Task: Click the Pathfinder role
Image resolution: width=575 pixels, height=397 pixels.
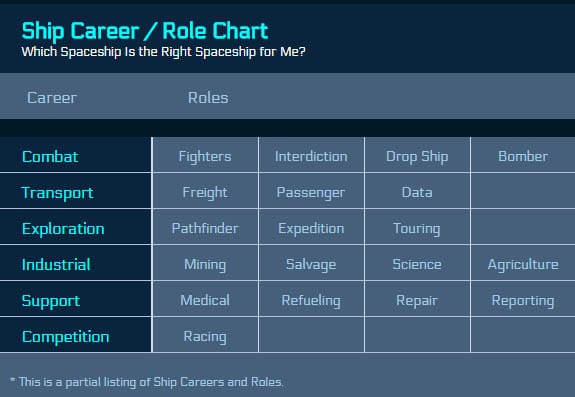Action: point(205,228)
